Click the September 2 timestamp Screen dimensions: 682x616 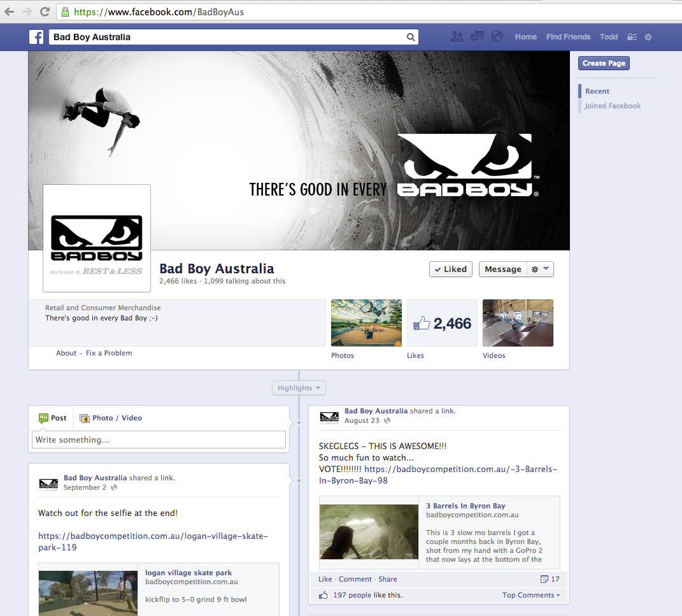click(85, 487)
